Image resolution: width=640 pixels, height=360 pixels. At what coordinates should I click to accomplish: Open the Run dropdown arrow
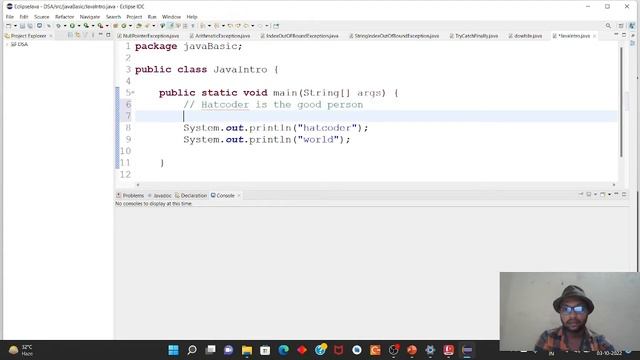79,26
